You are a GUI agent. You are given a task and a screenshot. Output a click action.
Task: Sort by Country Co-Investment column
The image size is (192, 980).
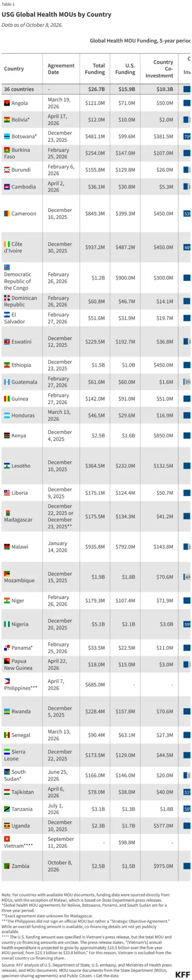point(159,69)
